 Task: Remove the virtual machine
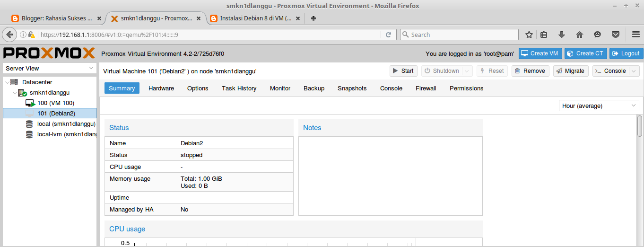click(x=530, y=71)
